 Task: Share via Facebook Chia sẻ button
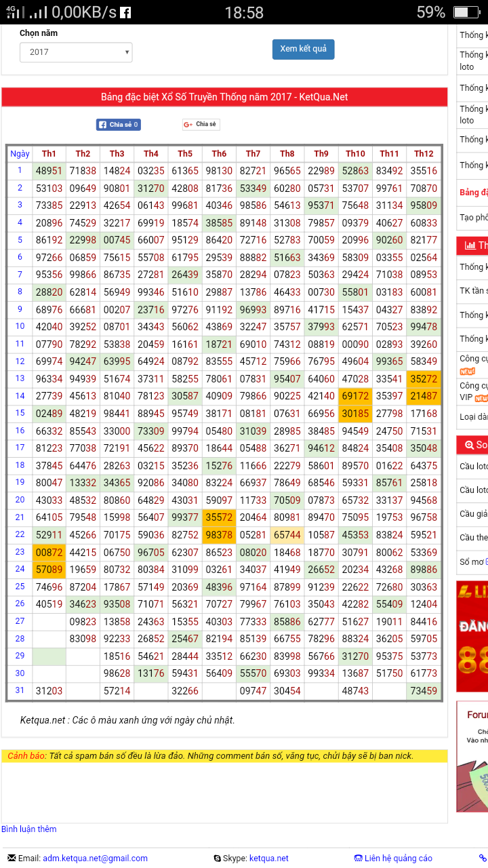click(x=119, y=125)
